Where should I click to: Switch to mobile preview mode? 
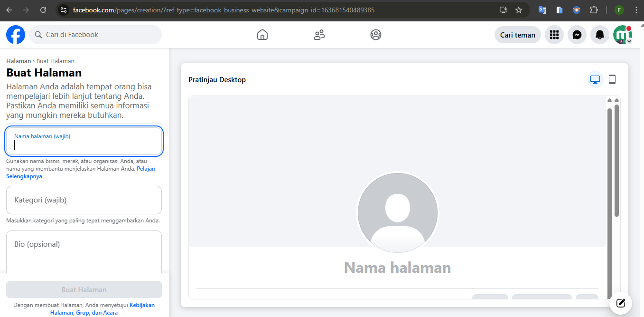click(x=612, y=80)
